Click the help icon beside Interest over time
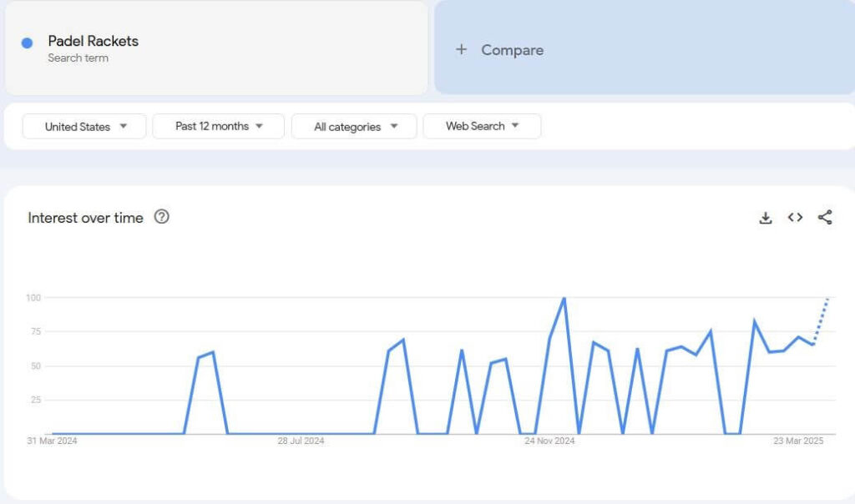 tap(162, 217)
